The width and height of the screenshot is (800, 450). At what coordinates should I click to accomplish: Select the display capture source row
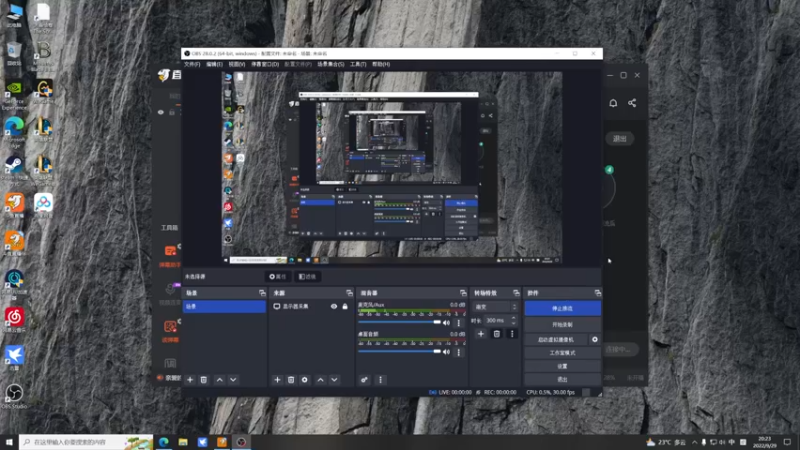click(x=311, y=306)
